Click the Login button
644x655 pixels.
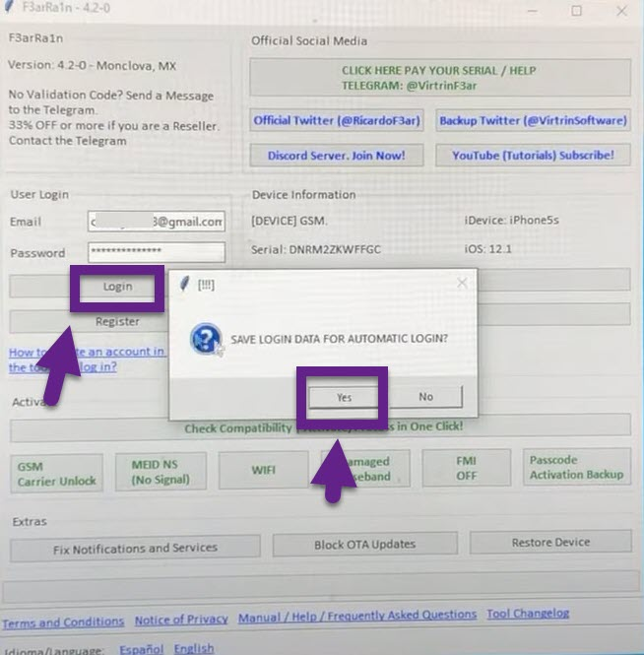point(117,288)
